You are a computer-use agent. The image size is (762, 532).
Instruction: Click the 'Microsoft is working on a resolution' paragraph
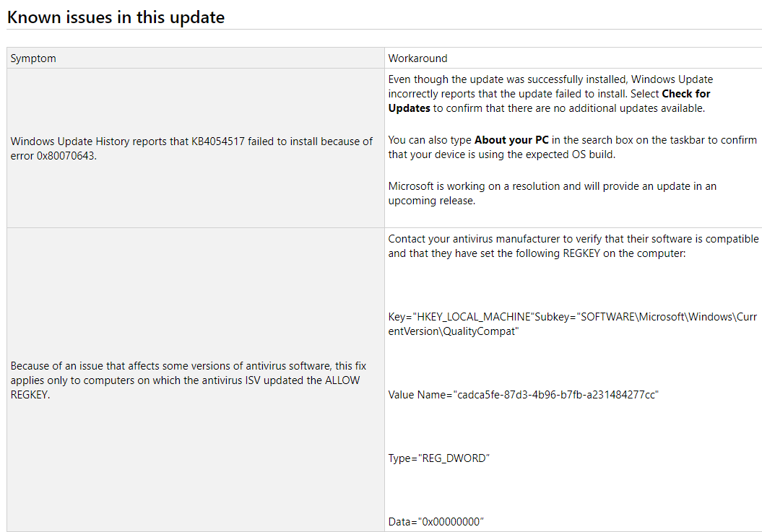[552, 193]
